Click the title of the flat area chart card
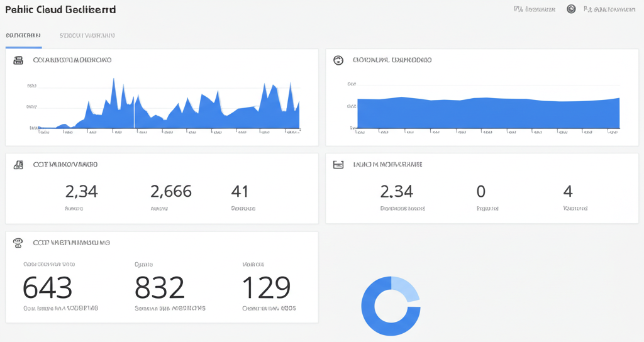Viewport: 644px width, 342px height. tap(392, 60)
